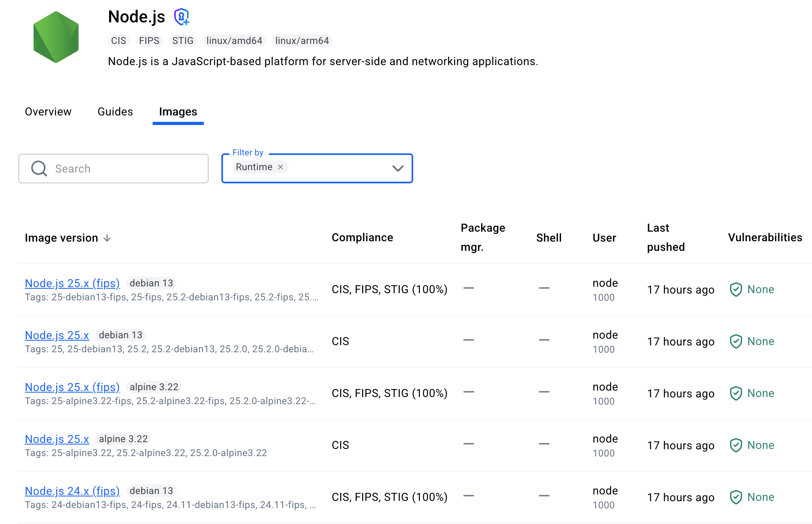
Task: Click the linux/arm64 platform tag
Action: tap(302, 41)
